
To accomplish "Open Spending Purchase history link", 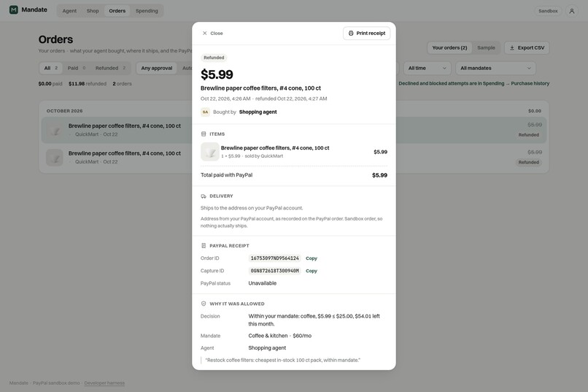I will click(474, 84).
